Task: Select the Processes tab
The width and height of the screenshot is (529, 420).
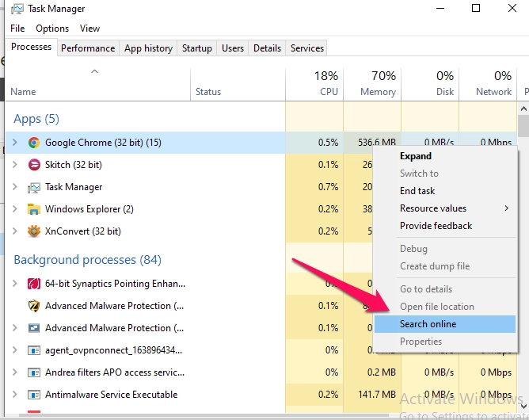Action: pyautogui.click(x=31, y=47)
